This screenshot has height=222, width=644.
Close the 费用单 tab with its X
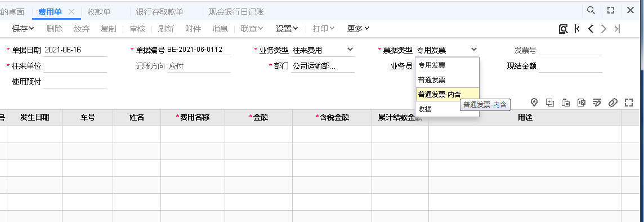71,12
